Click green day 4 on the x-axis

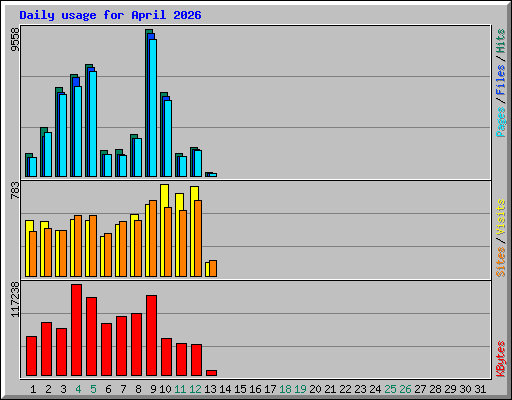point(78,389)
